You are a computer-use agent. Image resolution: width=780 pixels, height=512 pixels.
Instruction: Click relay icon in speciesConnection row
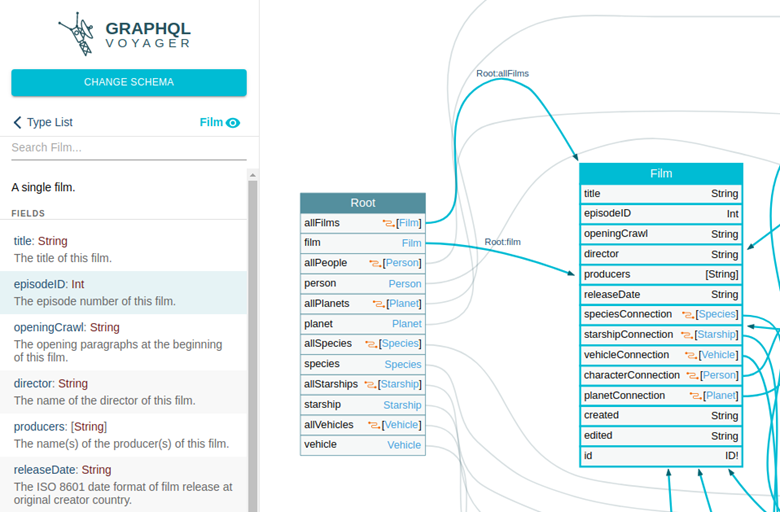[x=688, y=315]
